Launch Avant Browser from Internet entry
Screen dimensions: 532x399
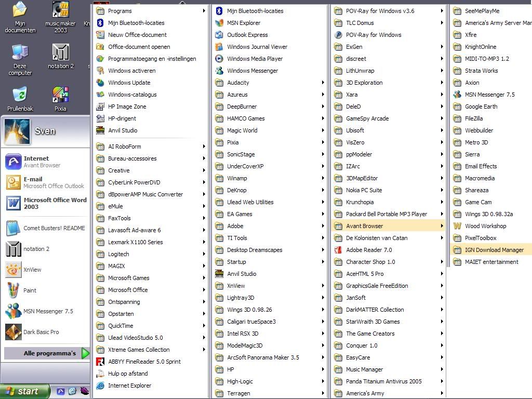coord(46,162)
